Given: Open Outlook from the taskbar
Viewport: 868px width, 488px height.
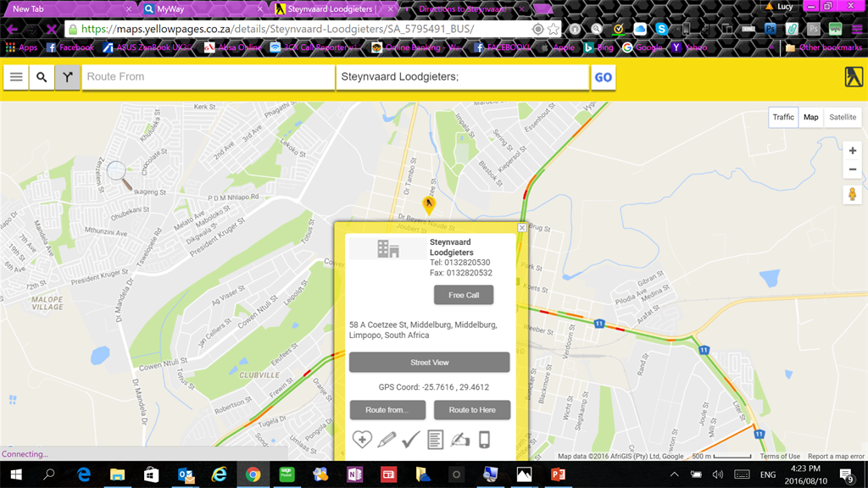Looking at the screenshot, I should [x=186, y=474].
